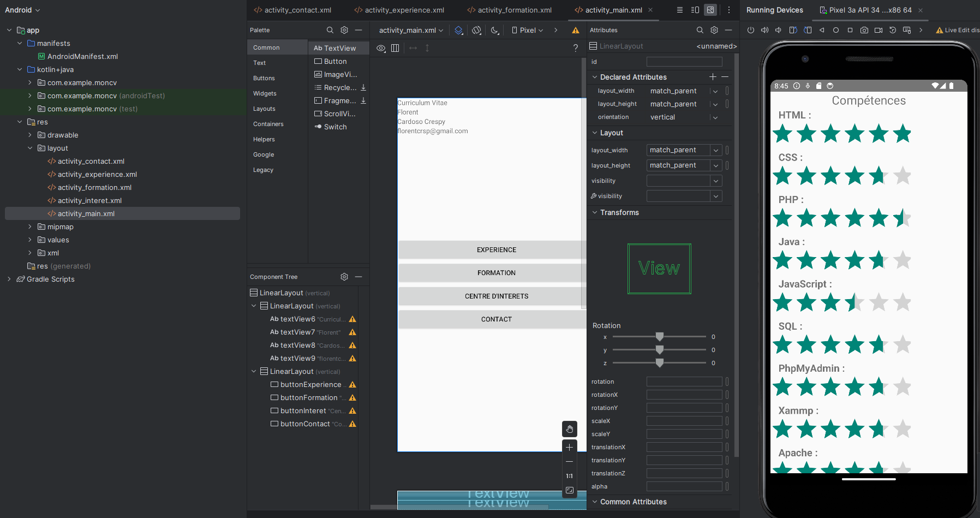Click the pan hand tool in design view
The height and width of the screenshot is (518, 980).
point(569,429)
